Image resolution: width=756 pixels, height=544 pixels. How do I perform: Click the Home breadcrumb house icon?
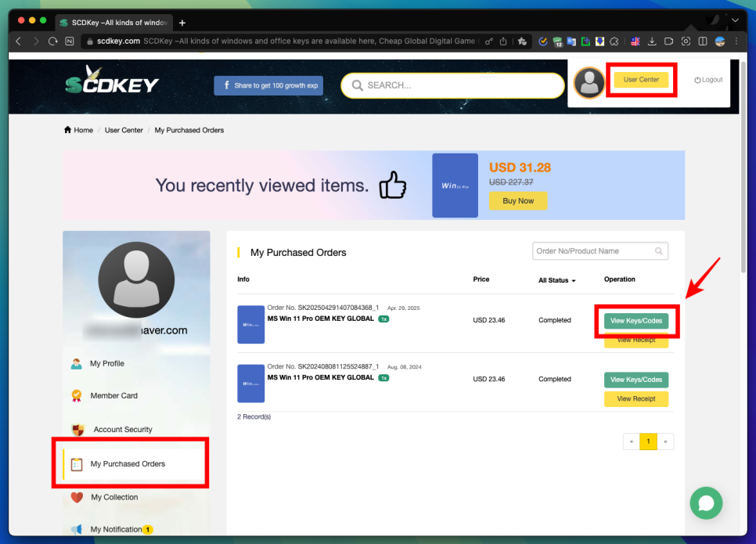(x=67, y=130)
